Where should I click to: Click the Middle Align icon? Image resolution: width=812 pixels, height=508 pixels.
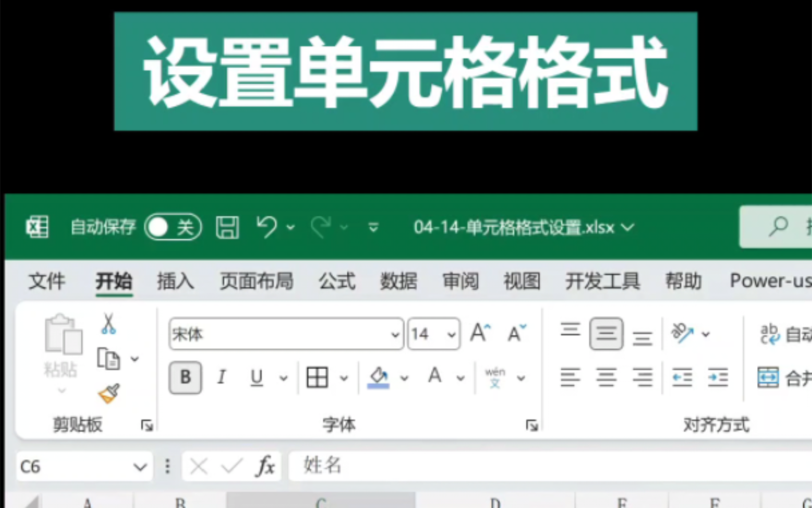[x=607, y=334]
